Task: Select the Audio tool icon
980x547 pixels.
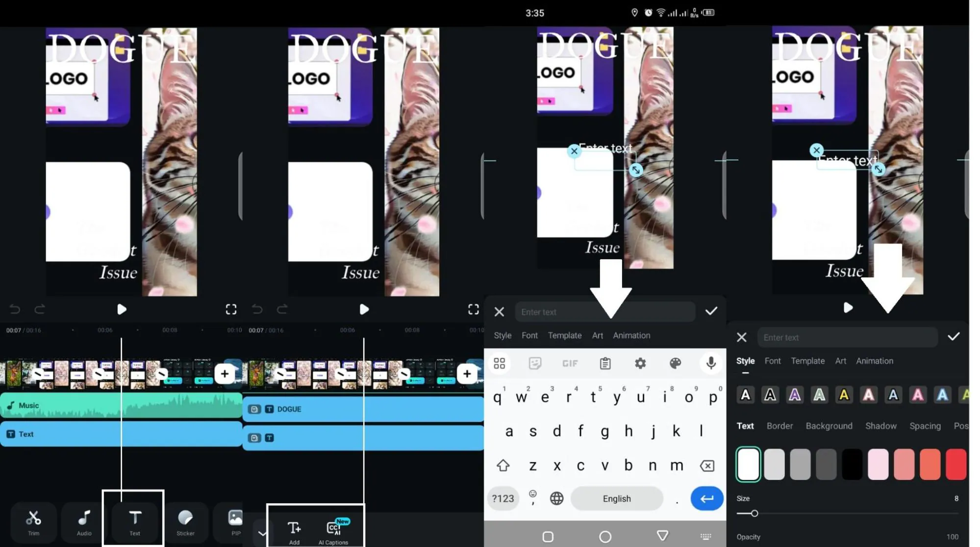Action: 83,522
